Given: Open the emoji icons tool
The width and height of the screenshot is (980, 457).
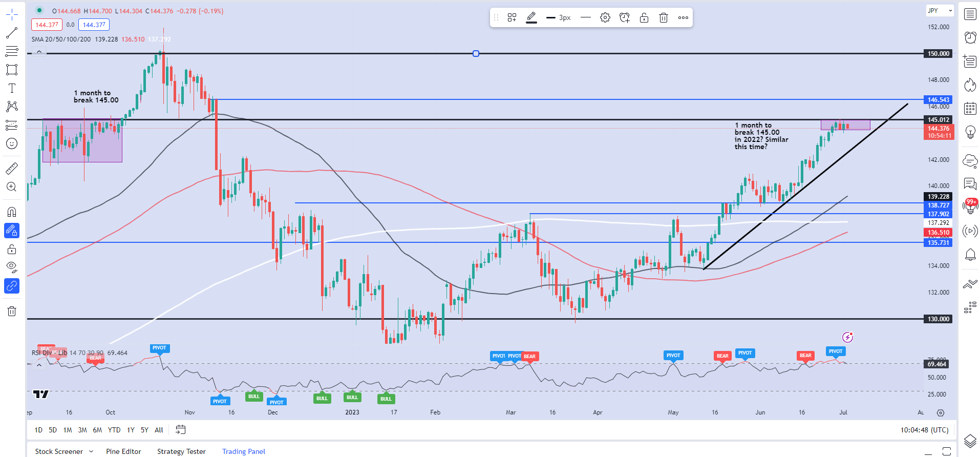Looking at the screenshot, I should (x=12, y=143).
